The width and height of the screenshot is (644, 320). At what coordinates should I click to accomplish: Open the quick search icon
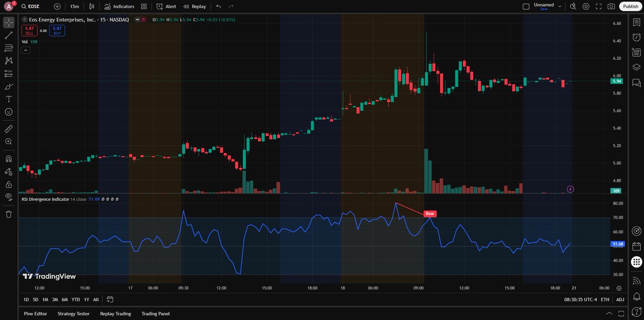click(x=573, y=6)
